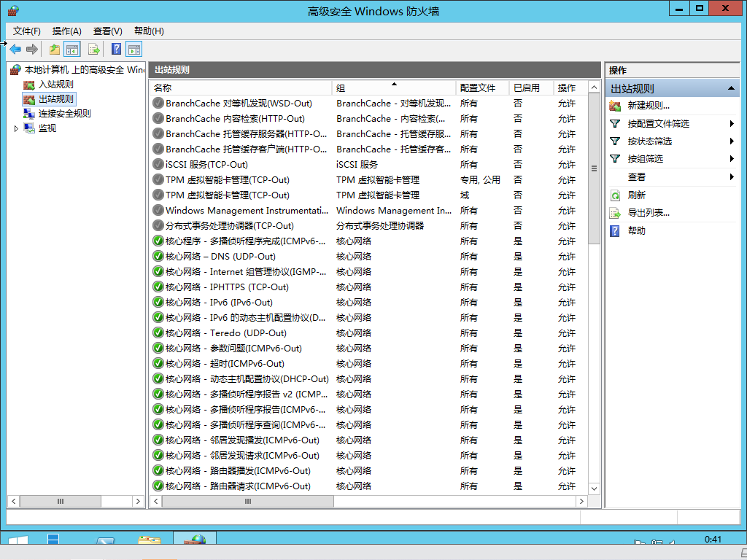Click 新建规则... in the actions pane
Image resolution: width=747 pixels, height=560 pixels.
pos(649,106)
